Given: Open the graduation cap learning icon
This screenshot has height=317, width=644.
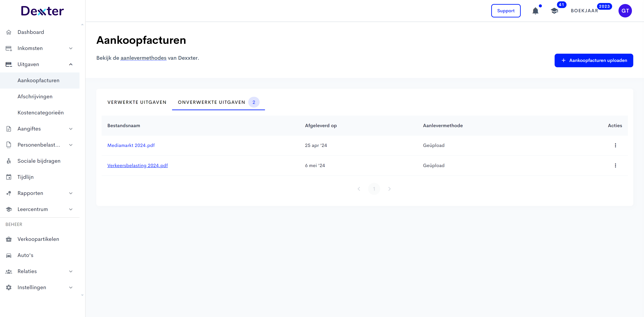Looking at the screenshot, I should point(554,11).
